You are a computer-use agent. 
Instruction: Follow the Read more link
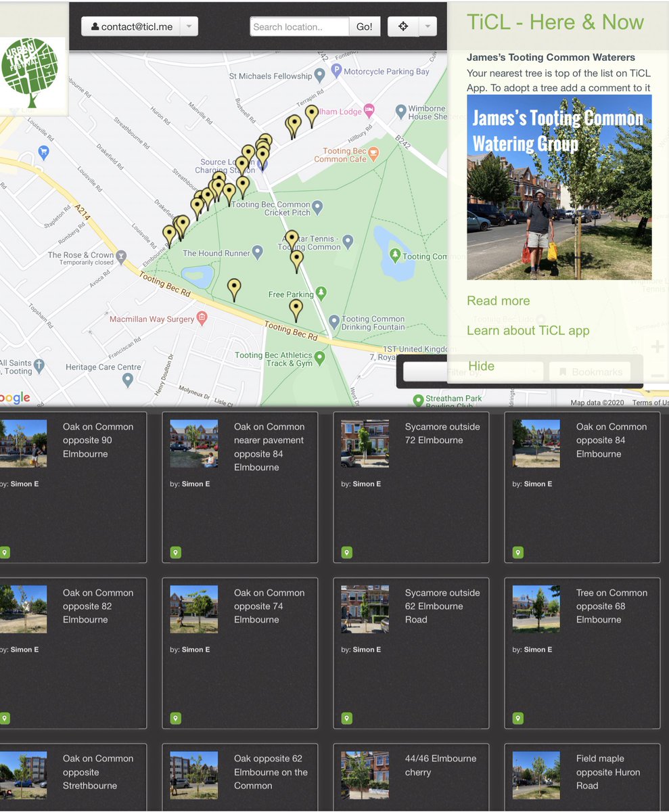(499, 300)
